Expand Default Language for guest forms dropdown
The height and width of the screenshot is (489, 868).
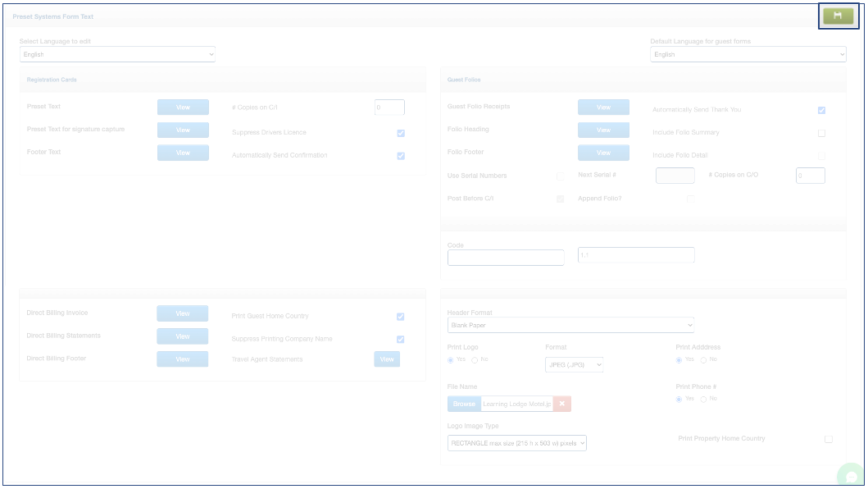click(748, 54)
